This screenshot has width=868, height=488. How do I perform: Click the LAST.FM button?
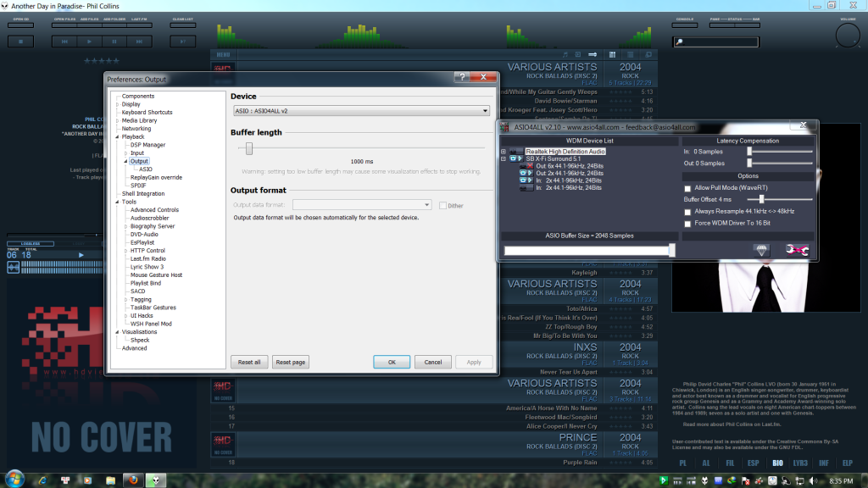tap(139, 25)
